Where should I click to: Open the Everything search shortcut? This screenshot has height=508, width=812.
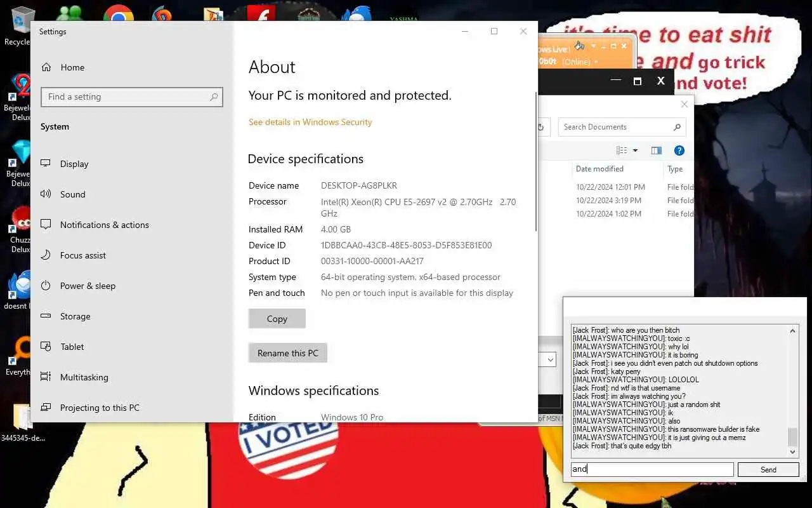pos(18,357)
